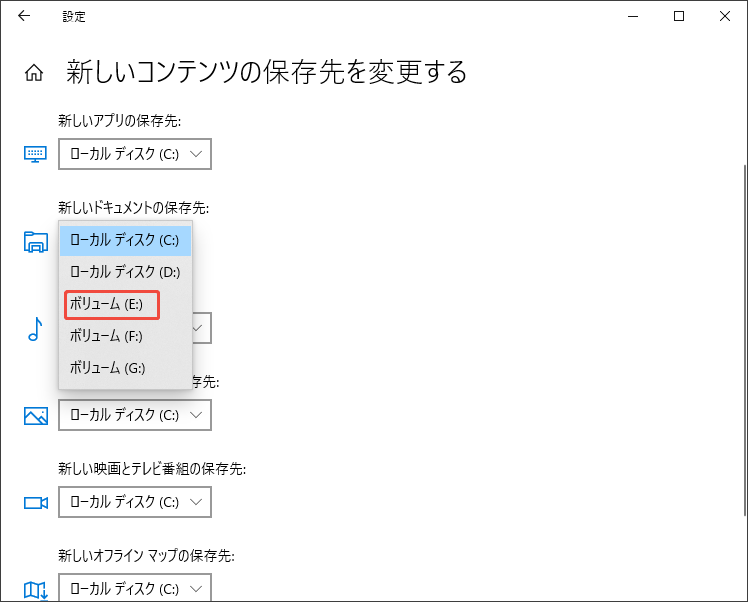Open offline maps save location dropdown
This screenshot has width=748, height=602.
point(135,588)
